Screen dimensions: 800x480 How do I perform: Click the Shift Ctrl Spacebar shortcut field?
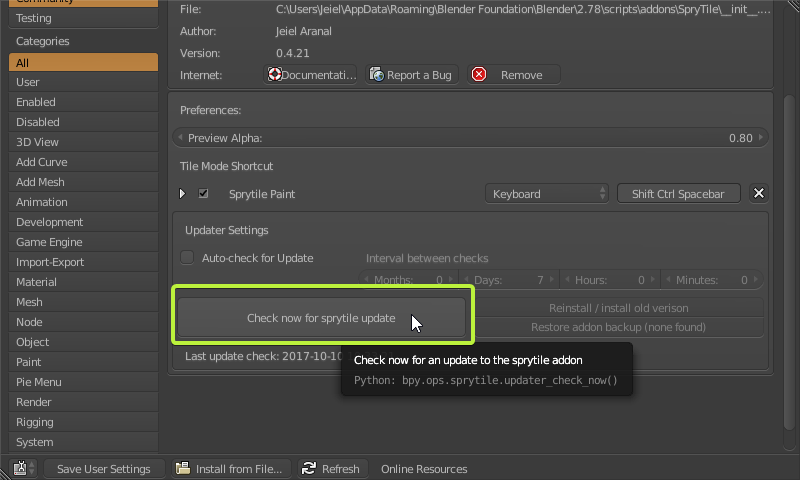click(x=679, y=193)
